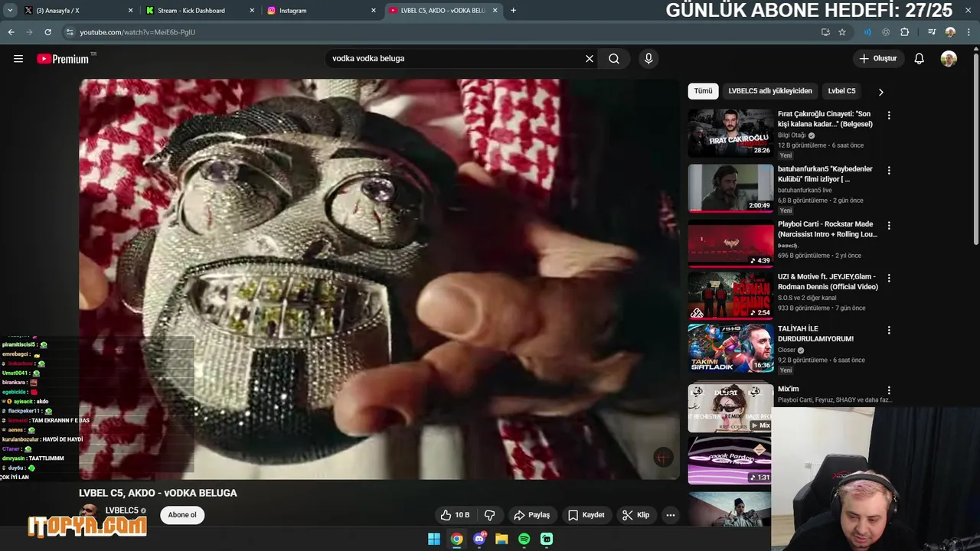980x551 pixels.
Task: Select the Lvbel C5 filter chip
Action: [841, 91]
